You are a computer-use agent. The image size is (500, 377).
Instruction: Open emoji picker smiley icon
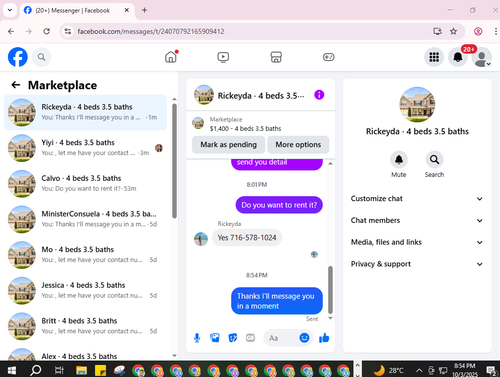click(x=304, y=338)
